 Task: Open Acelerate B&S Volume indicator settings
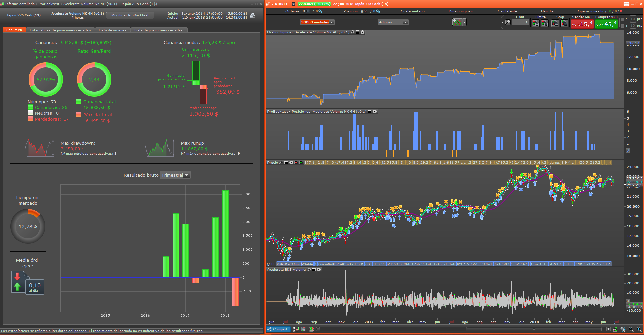[309, 270]
